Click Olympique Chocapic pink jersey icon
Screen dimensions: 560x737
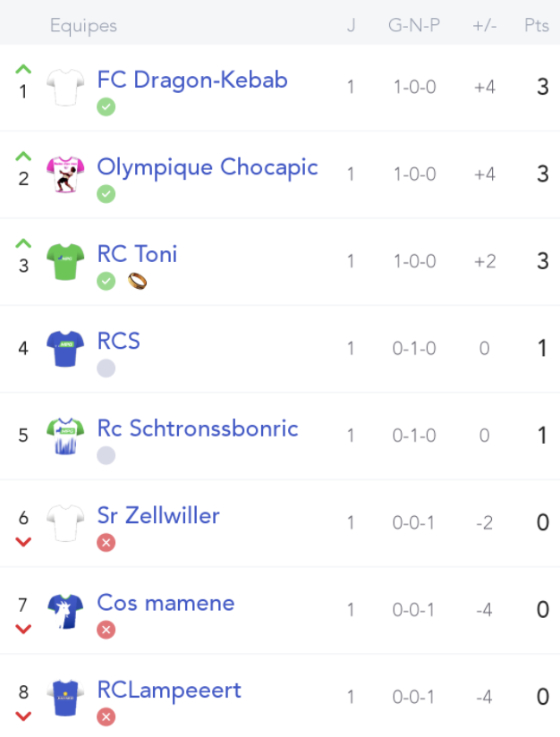[65, 174]
